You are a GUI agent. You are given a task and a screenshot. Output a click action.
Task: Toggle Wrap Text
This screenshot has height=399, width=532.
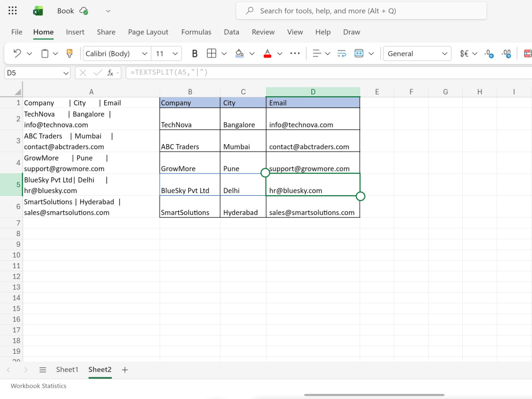coord(342,53)
